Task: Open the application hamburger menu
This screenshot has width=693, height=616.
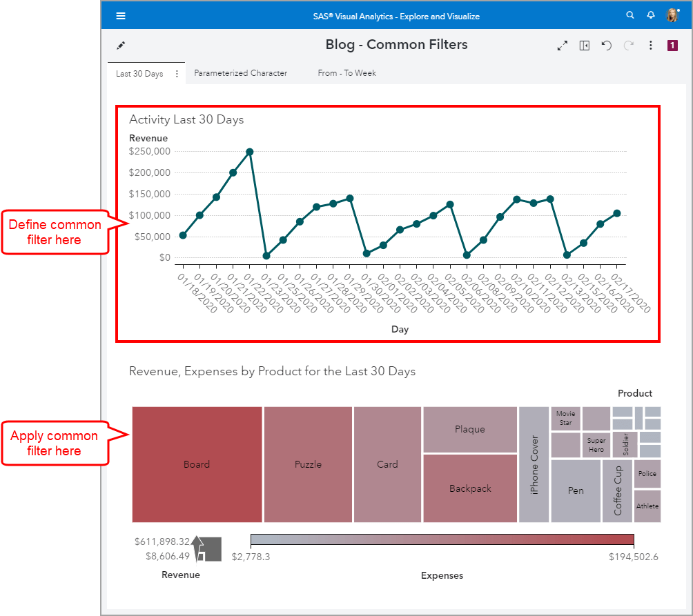Action: click(x=121, y=15)
